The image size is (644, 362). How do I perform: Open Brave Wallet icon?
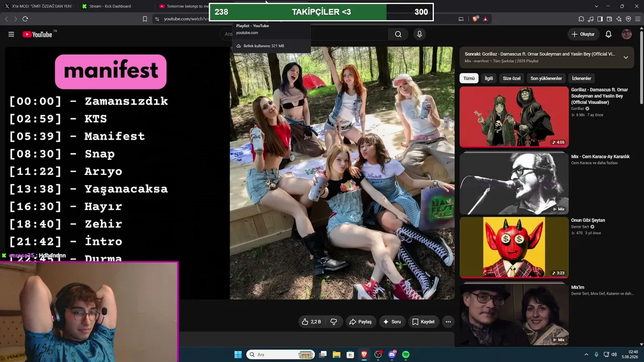[609, 19]
